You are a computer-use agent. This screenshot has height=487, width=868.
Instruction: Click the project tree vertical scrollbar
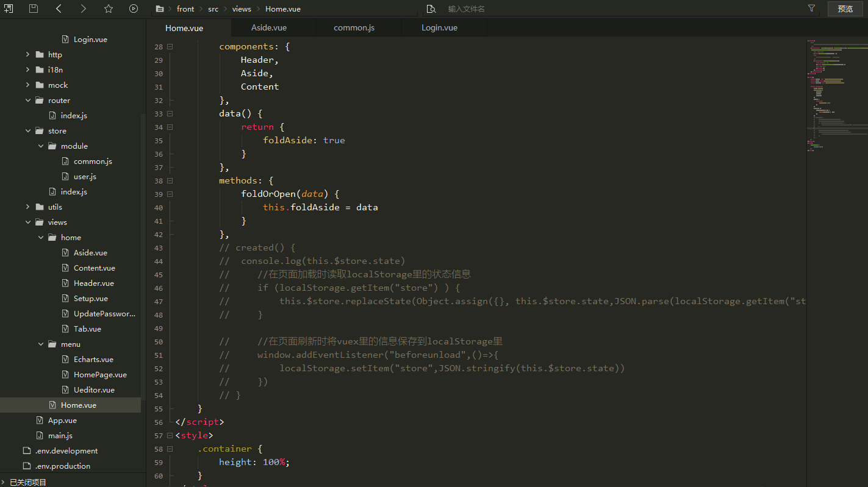click(x=143, y=256)
